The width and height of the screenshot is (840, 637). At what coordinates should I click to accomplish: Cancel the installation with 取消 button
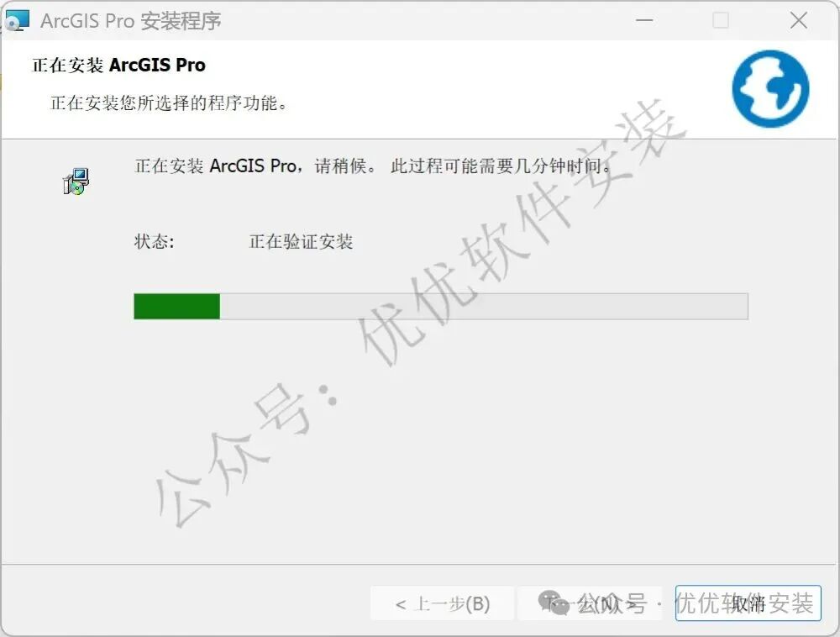pos(748,603)
